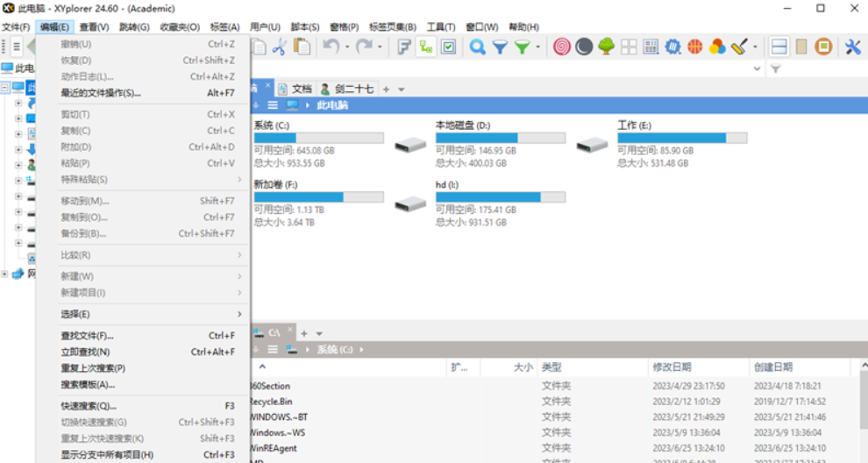Open the Redo dropdown arrow
Viewport: 868px width, 463px height.
click(x=380, y=47)
